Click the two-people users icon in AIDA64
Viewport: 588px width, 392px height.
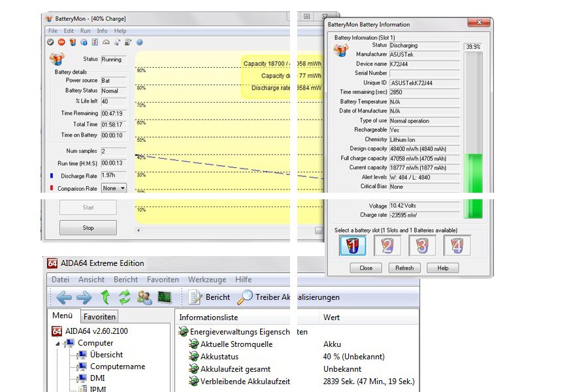point(145,297)
